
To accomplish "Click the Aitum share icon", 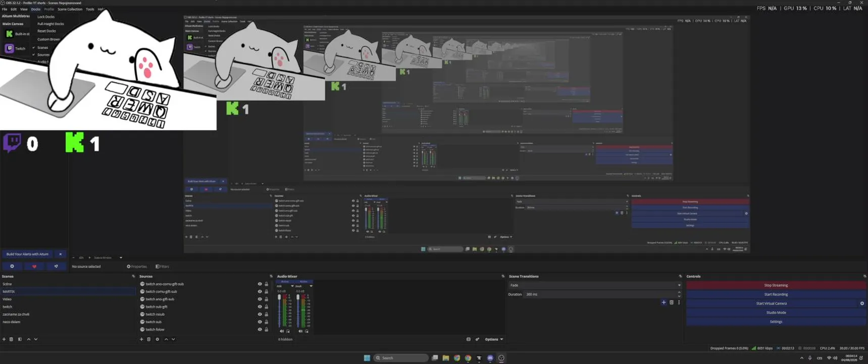I will point(56,266).
